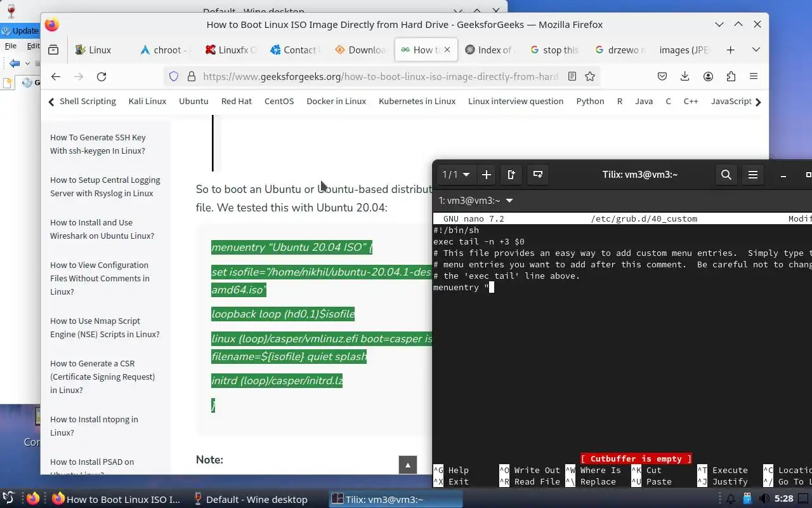Viewport: 812px width, 508px height.
Task: Click 'loopback loop (hd0,1)$isofile' code line
Action: pyautogui.click(x=283, y=314)
